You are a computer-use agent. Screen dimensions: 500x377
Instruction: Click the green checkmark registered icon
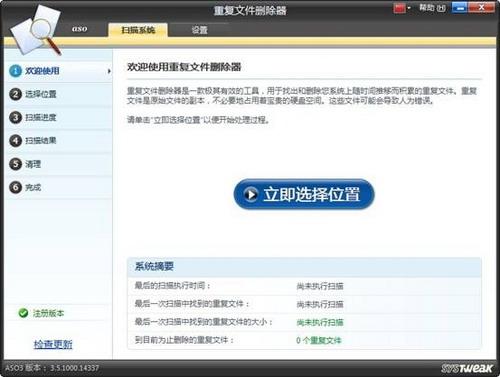point(23,313)
